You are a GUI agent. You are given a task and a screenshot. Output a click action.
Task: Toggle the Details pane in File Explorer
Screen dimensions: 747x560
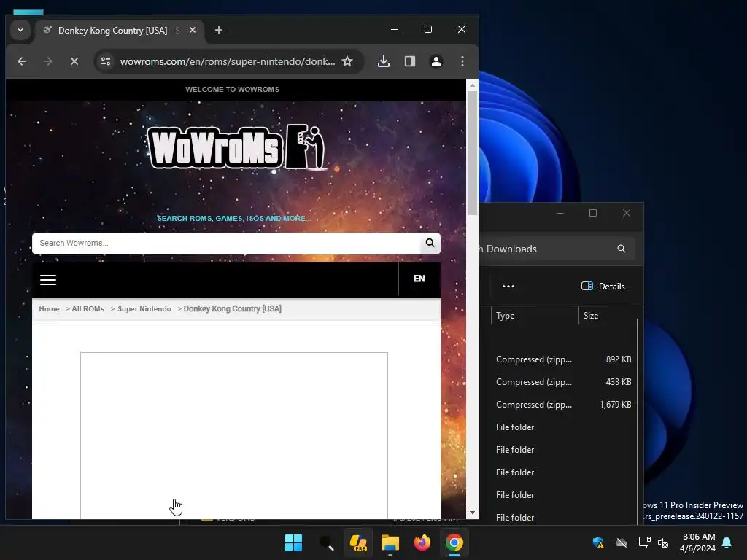click(603, 286)
